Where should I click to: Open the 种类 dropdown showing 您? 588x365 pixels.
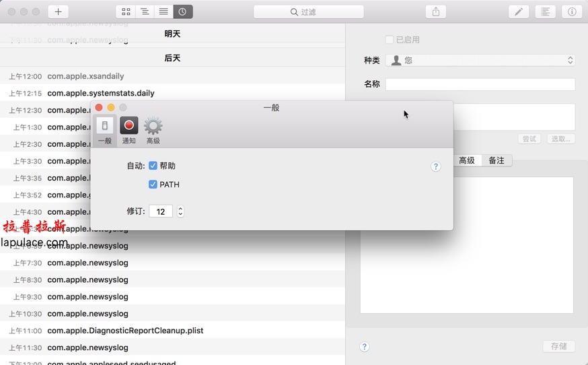[x=480, y=60]
